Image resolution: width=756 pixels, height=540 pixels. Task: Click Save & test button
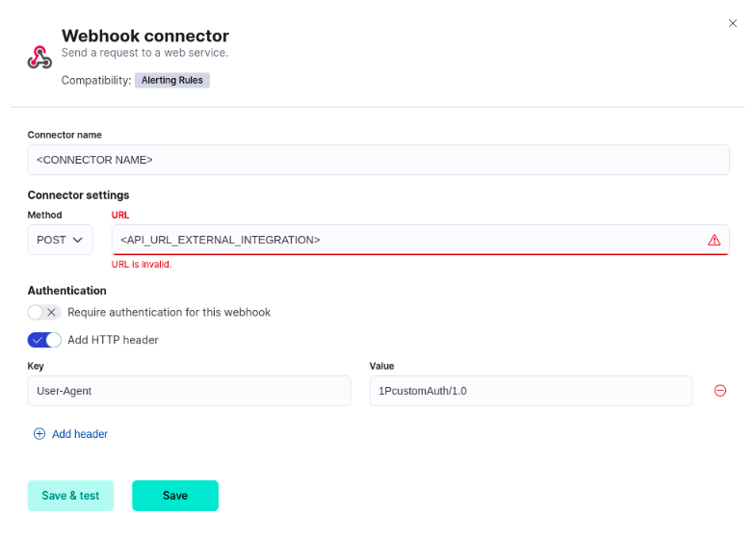(70, 496)
